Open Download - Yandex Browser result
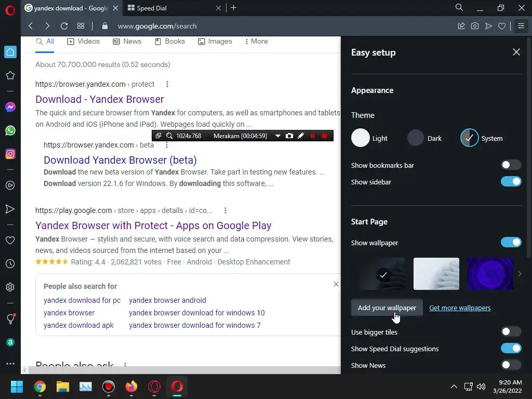The height and width of the screenshot is (399, 532). tap(99, 99)
